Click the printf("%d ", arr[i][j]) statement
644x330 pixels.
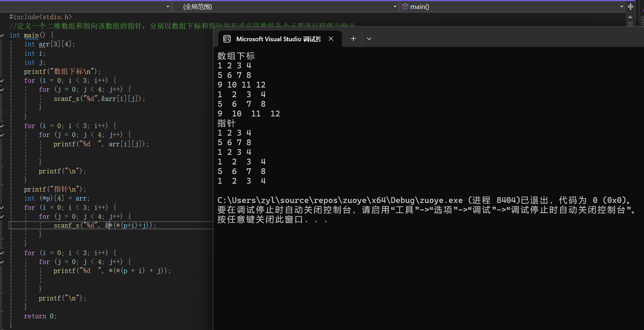tap(101, 144)
